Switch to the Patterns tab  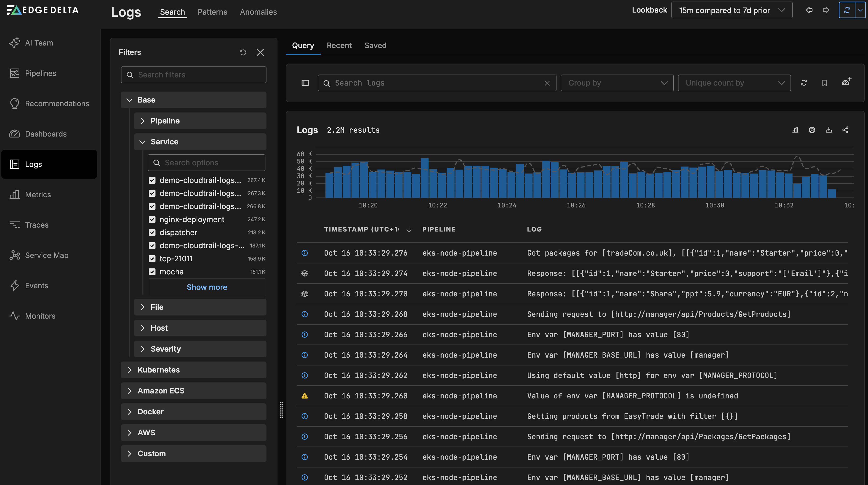coord(212,12)
